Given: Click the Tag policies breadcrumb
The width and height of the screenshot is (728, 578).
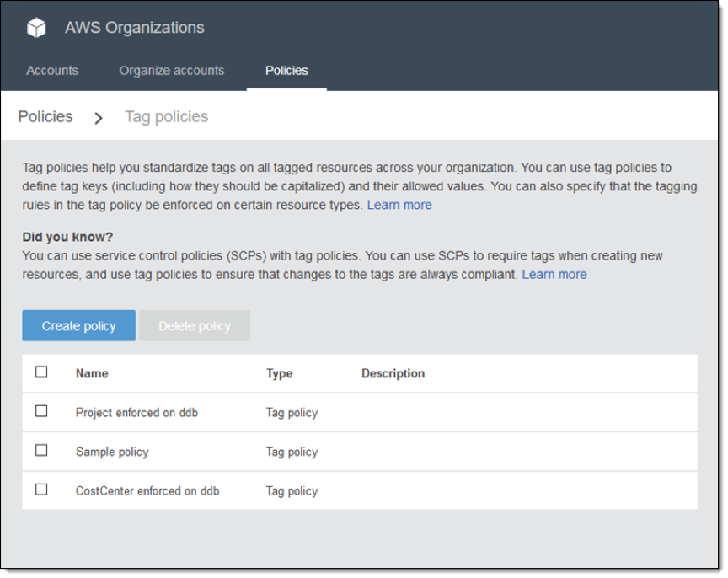Looking at the screenshot, I should pos(166,116).
